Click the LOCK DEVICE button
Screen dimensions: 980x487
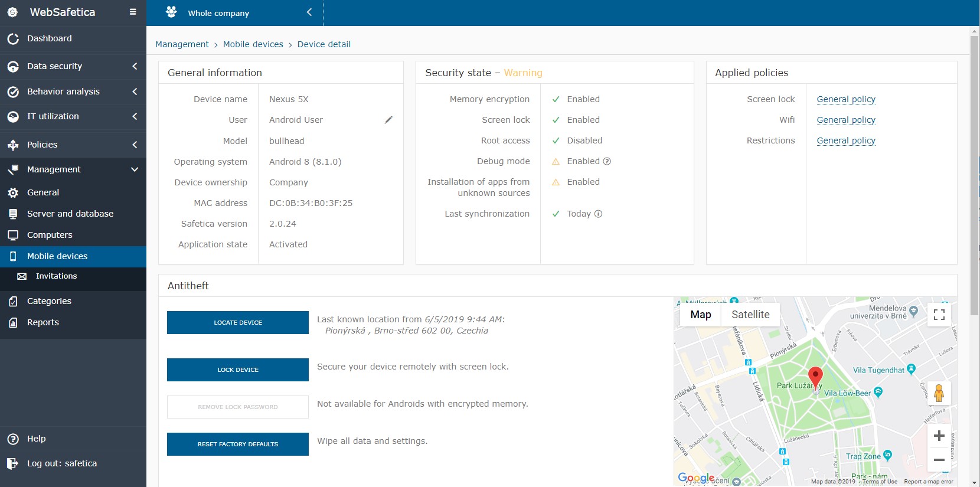(238, 370)
